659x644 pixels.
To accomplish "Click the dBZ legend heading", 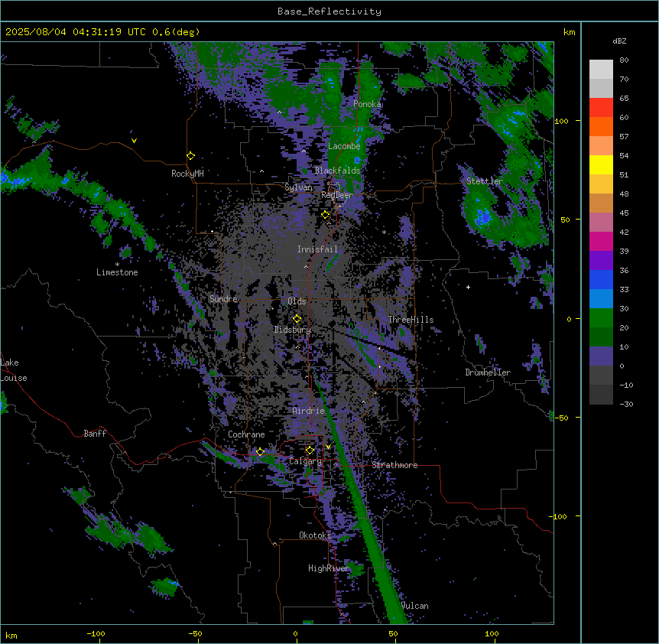I will 619,41.
